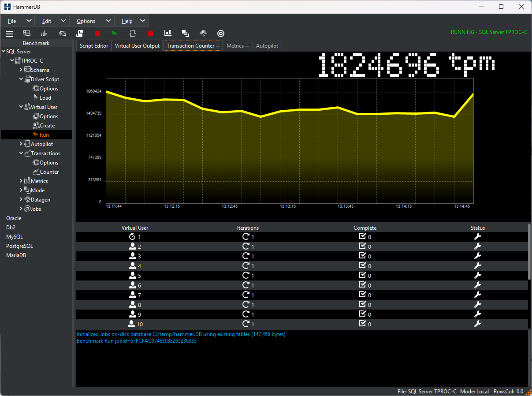Click the bar-chart Metrics toolbar icon
This screenshot has height=396, width=532.
168,34
